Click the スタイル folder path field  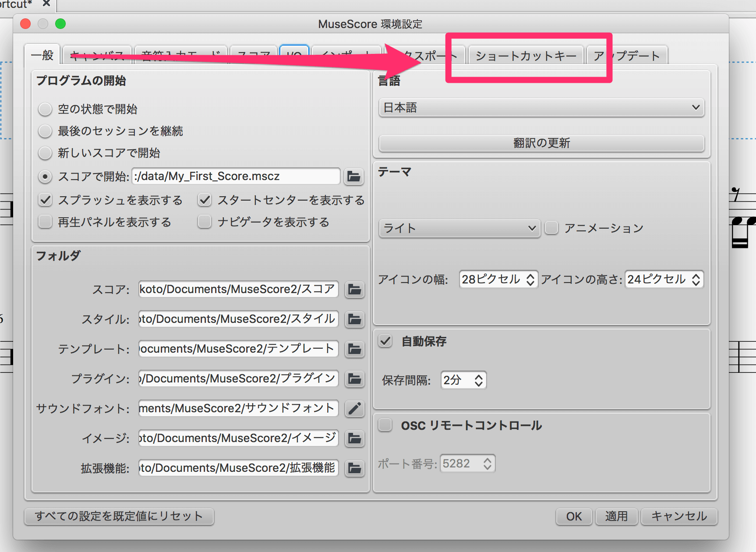[238, 319]
